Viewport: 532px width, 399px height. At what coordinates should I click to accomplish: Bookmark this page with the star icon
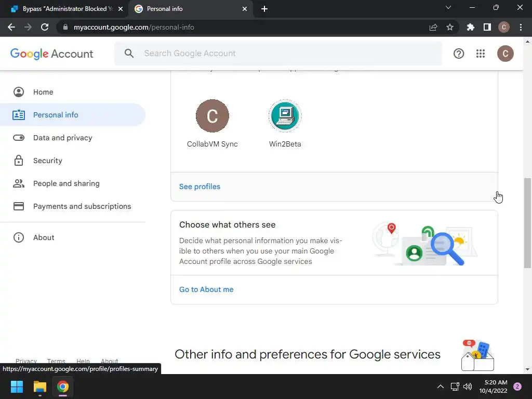click(x=450, y=27)
